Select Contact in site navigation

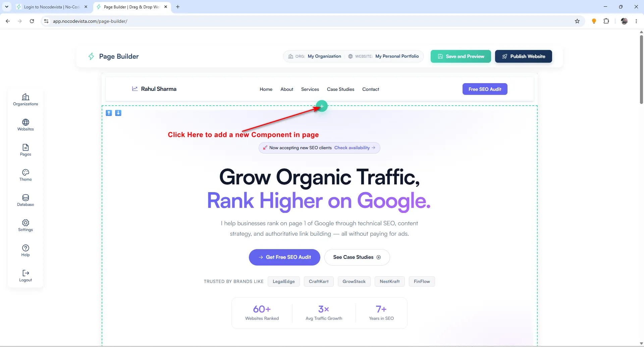coord(371,89)
